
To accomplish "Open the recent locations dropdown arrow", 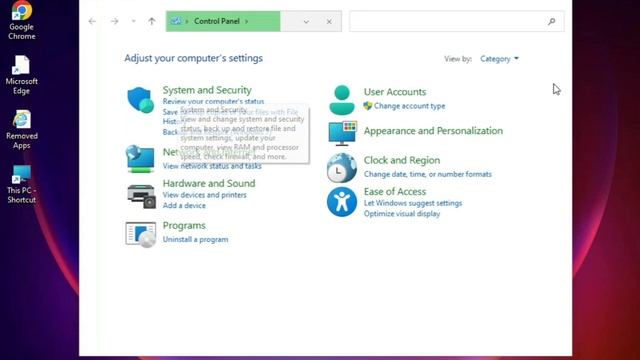I will [133, 21].
